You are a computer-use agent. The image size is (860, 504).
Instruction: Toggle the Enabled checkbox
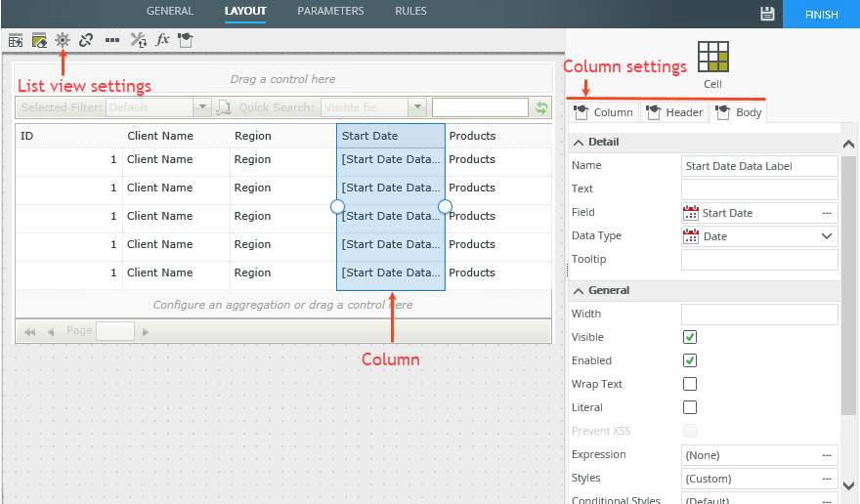tap(690, 360)
